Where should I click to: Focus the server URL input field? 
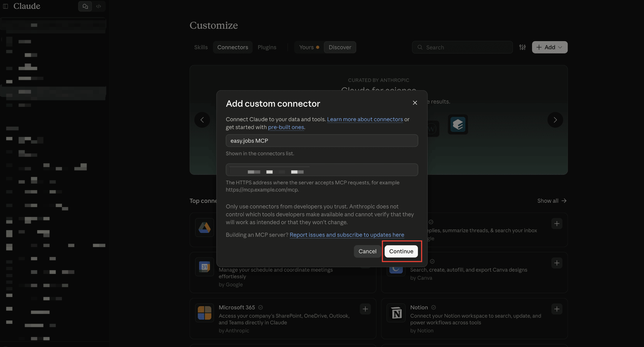pos(322,170)
